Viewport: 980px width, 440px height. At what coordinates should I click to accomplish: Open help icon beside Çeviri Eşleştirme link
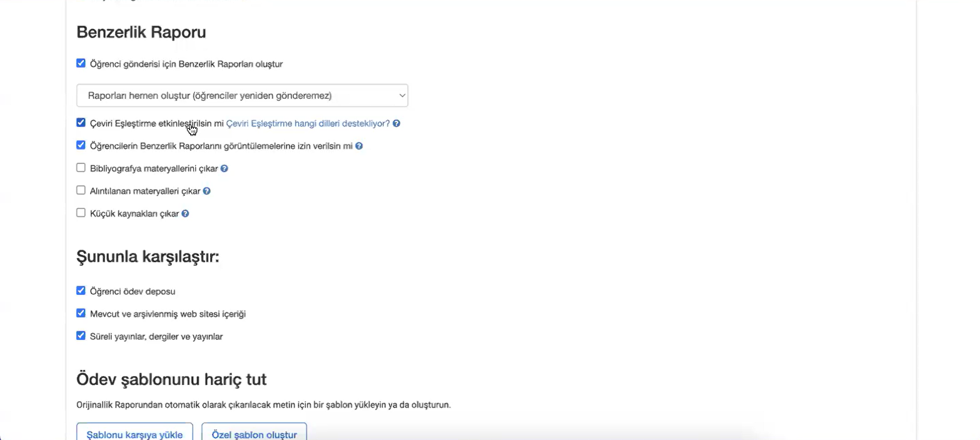(x=397, y=124)
